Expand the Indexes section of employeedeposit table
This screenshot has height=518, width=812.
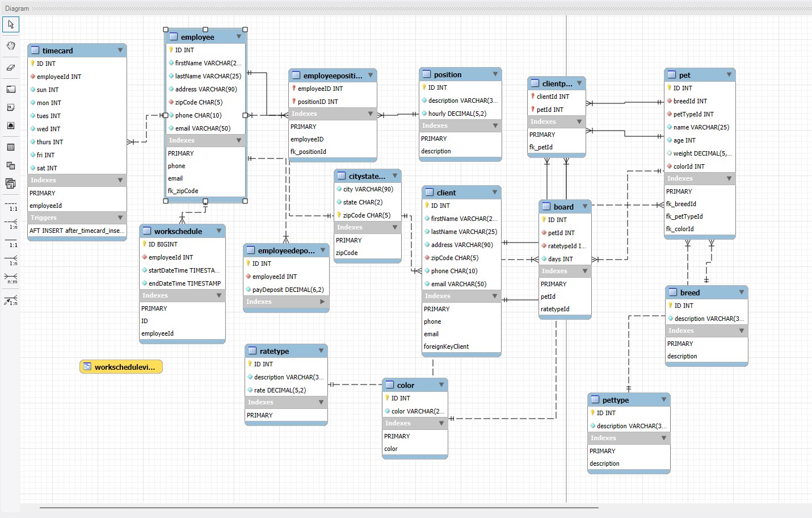coord(322,302)
